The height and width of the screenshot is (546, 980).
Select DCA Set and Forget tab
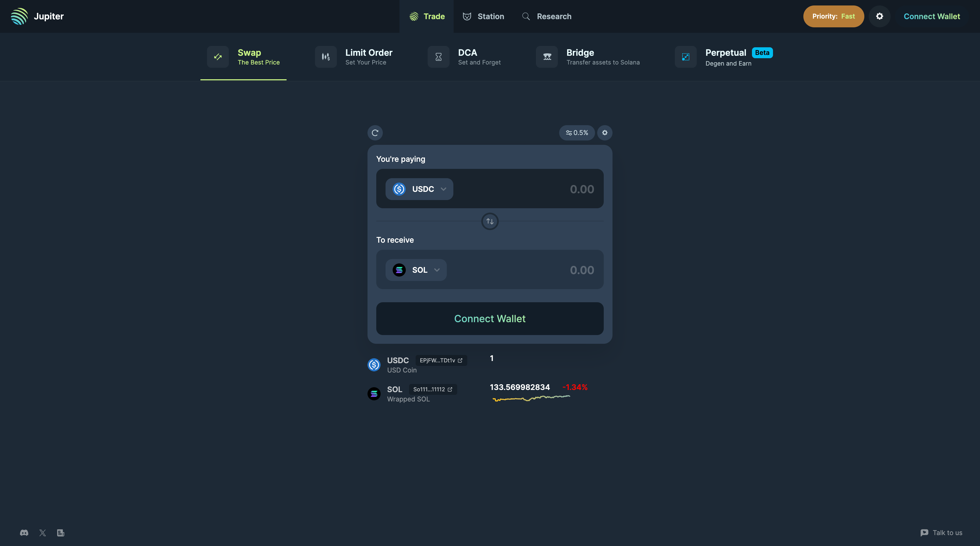tap(464, 57)
